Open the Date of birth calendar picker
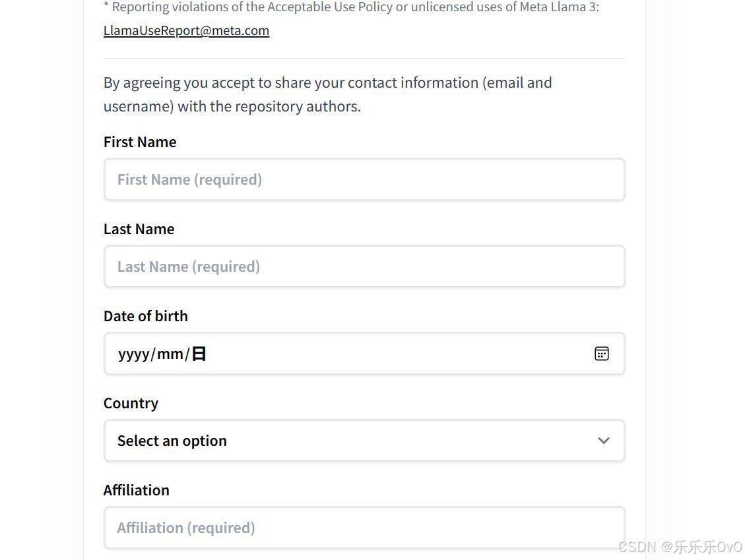The width and height of the screenshot is (745, 560). [601, 354]
